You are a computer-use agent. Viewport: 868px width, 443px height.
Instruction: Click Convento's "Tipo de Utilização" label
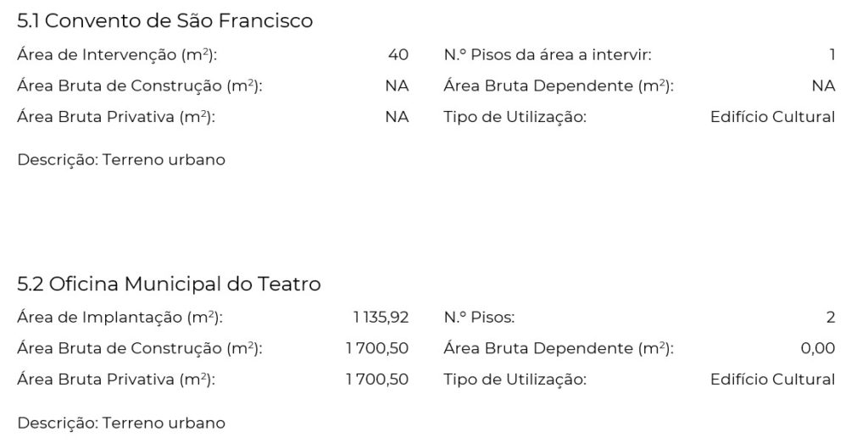coord(515,117)
